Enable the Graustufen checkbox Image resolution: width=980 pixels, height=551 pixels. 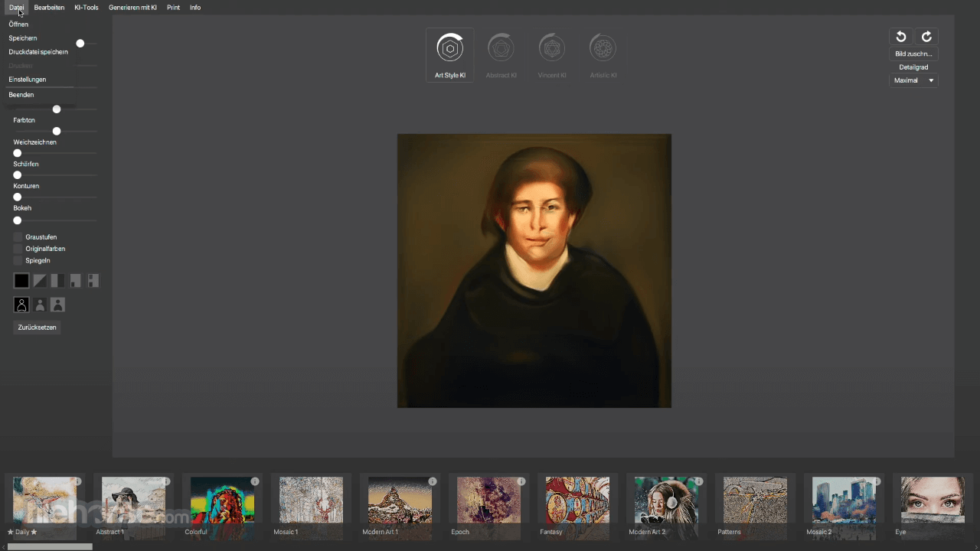point(18,237)
